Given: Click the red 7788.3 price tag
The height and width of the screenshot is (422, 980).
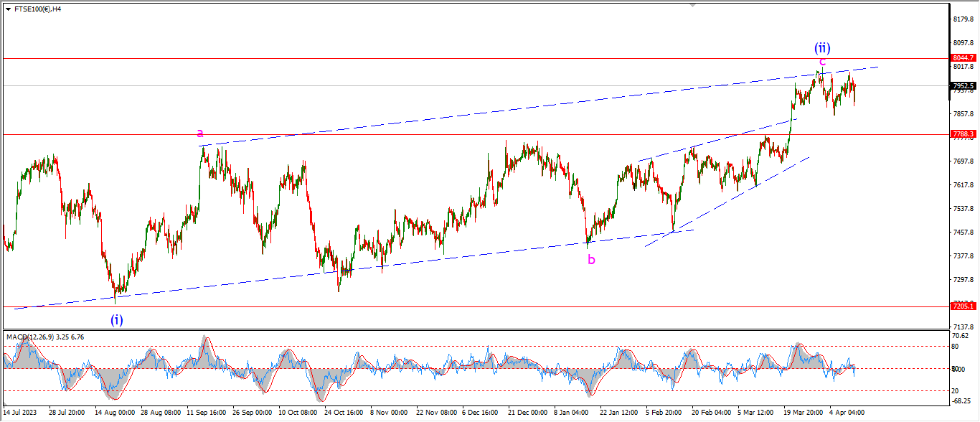Looking at the screenshot, I should click(x=963, y=134).
